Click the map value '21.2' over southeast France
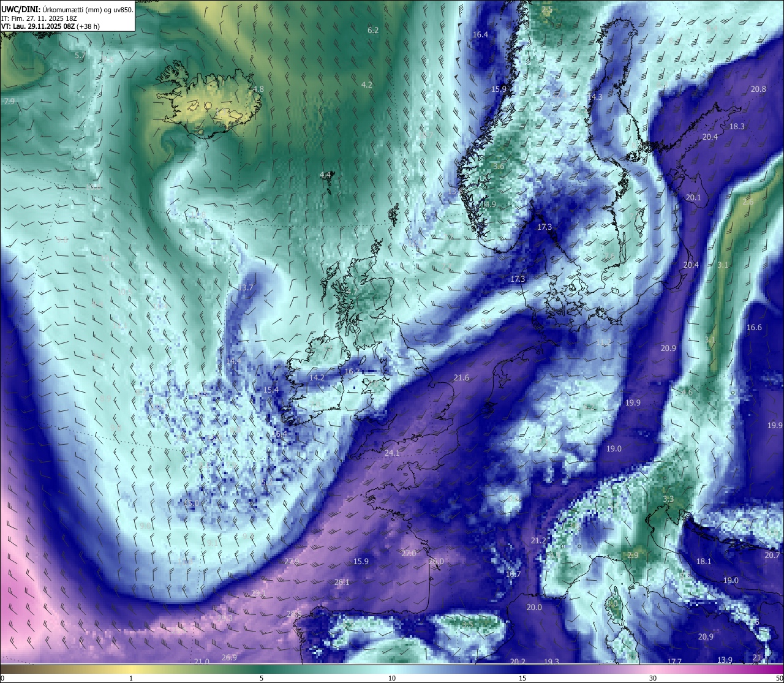The image size is (784, 683). pos(538,540)
